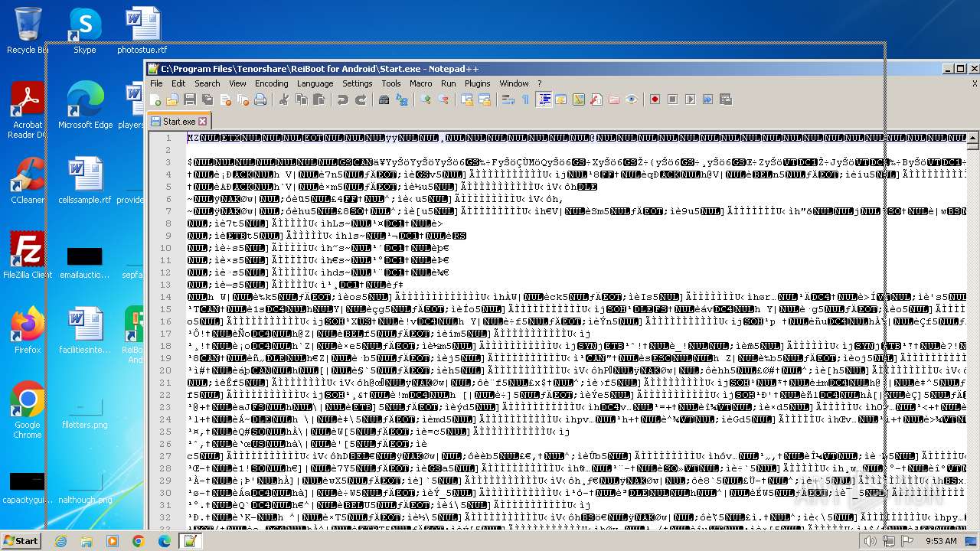Close the Start.exe tab with its X
The width and height of the screenshot is (980, 551).
pos(203,121)
